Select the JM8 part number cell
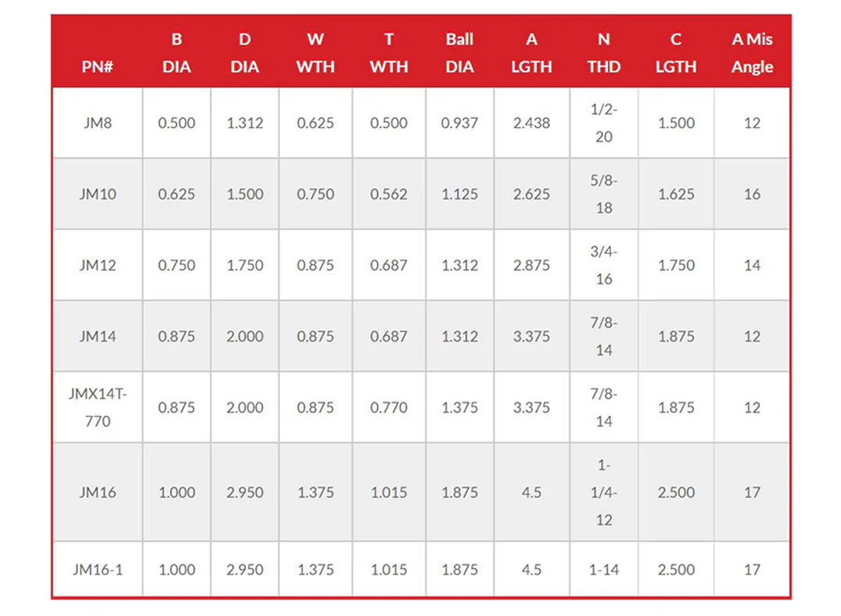The image size is (841, 616). [x=98, y=123]
